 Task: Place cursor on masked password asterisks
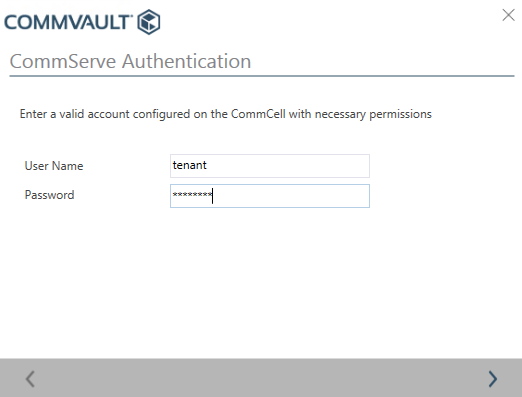[192, 194]
